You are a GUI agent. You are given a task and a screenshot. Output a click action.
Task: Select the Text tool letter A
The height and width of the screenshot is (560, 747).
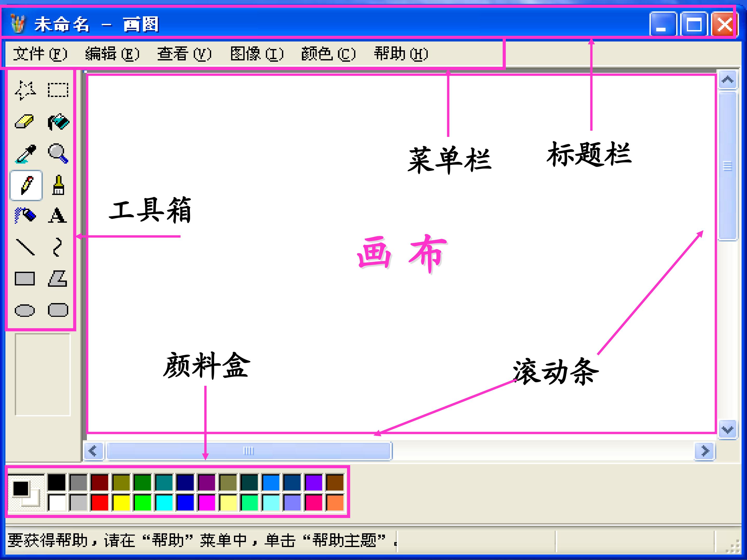click(57, 215)
